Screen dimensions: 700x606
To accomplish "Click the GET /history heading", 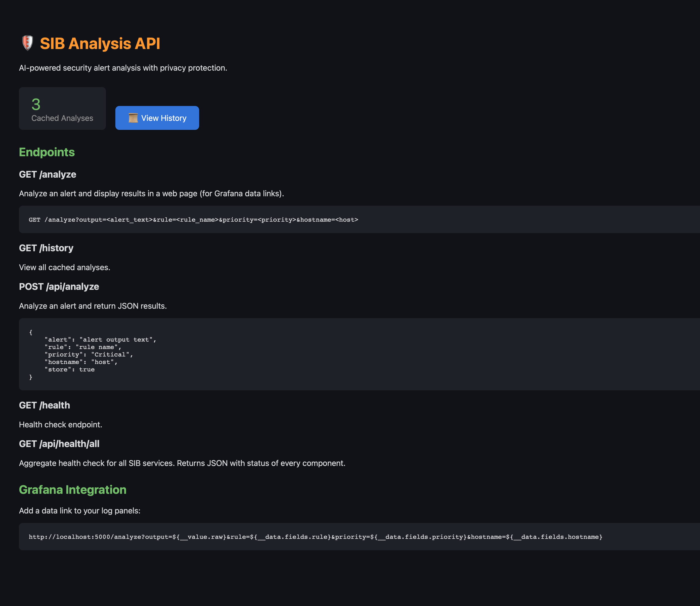I will click(x=46, y=248).
